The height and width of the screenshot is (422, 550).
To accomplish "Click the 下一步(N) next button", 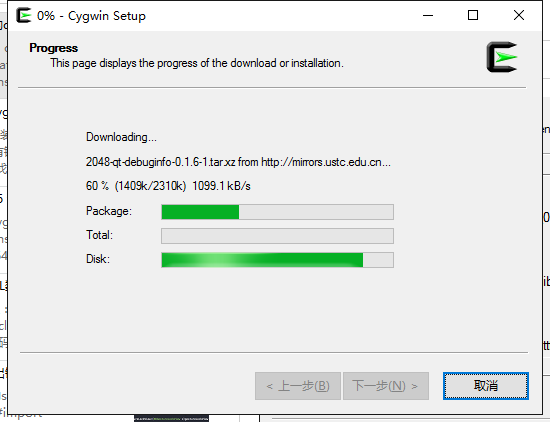I will click(386, 386).
